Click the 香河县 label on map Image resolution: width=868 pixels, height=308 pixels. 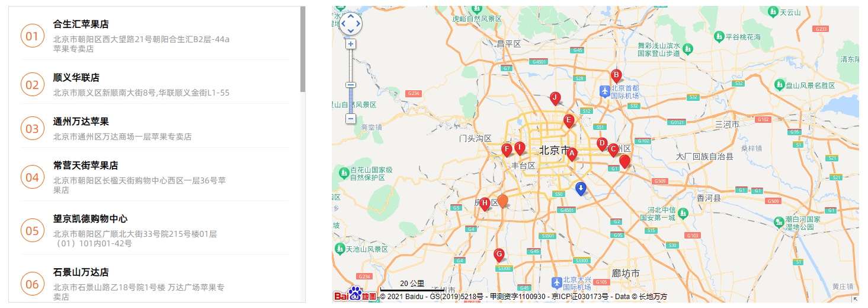(x=709, y=198)
